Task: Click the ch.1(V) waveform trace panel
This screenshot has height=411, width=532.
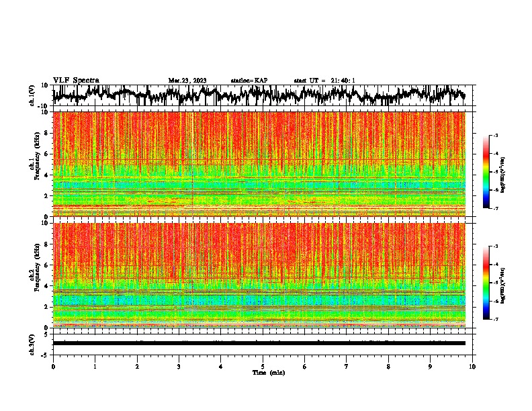Action: [262, 95]
